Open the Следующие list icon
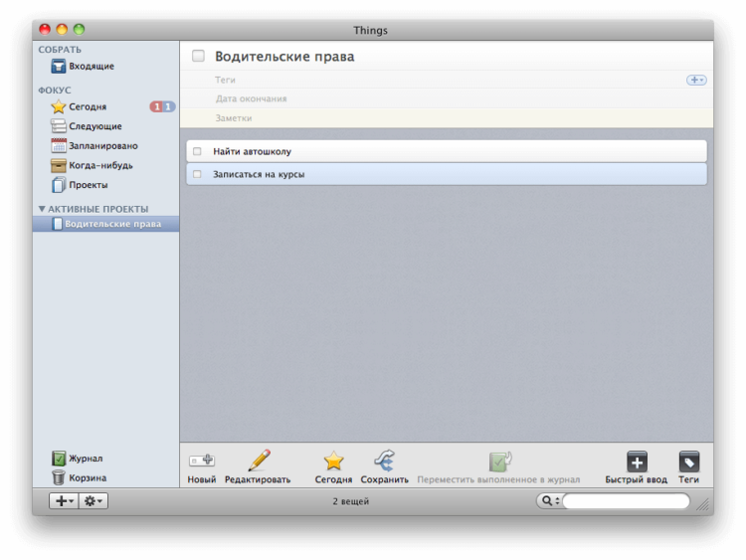746x560 pixels. (x=58, y=126)
